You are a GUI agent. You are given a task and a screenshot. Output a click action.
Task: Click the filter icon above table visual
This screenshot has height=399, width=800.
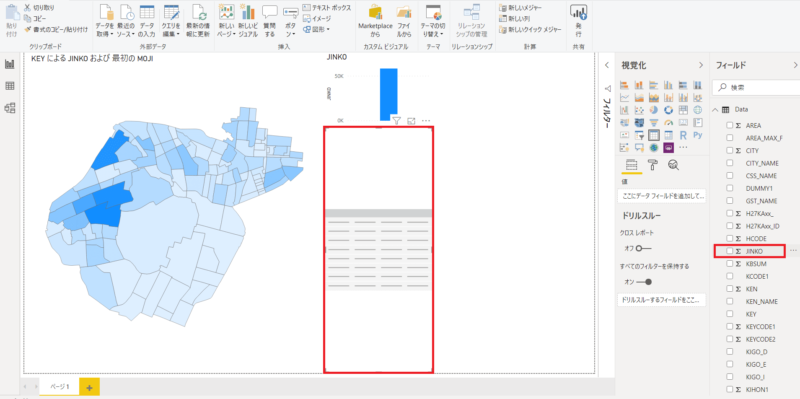point(396,120)
